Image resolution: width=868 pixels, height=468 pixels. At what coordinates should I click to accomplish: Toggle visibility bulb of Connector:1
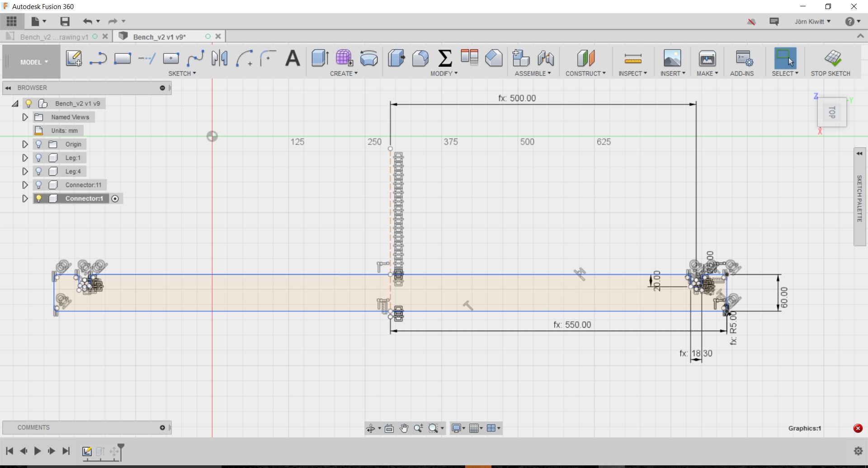click(x=39, y=198)
